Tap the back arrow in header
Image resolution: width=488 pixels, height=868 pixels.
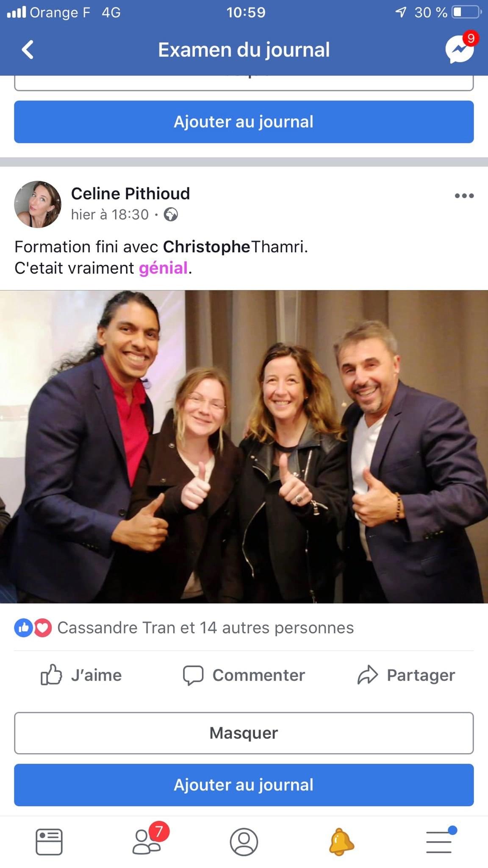(28, 50)
